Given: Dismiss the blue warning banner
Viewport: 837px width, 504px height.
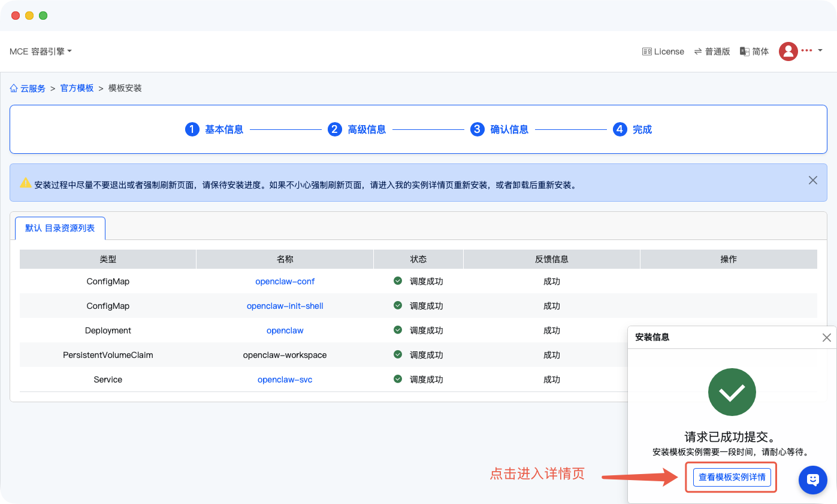Looking at the screenshot, I should tap(812, 180).
